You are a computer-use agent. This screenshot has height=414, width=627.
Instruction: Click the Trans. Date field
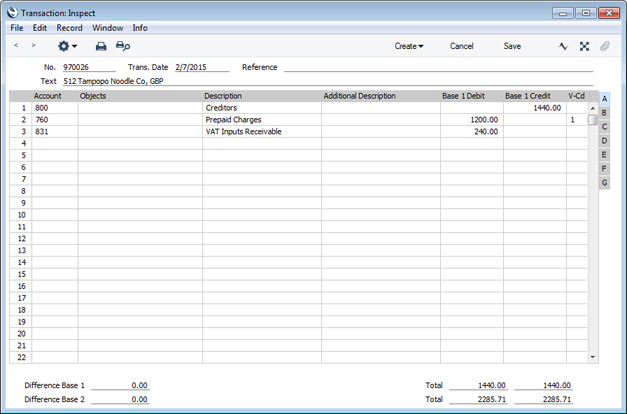200,68
